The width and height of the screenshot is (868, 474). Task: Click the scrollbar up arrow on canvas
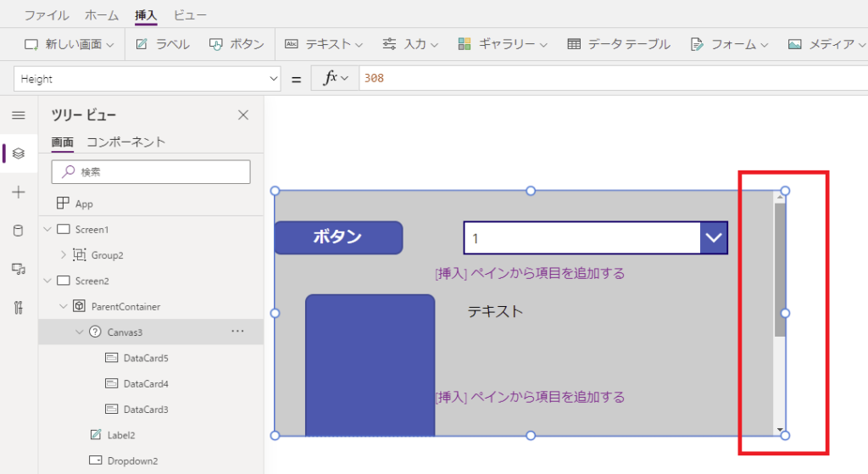[x=780, y=197]
